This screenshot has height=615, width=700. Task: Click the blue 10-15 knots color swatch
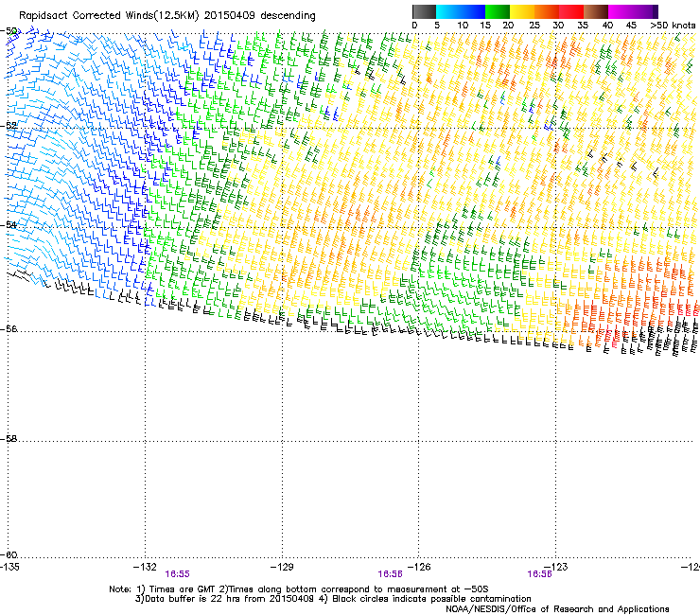point(473,11)
